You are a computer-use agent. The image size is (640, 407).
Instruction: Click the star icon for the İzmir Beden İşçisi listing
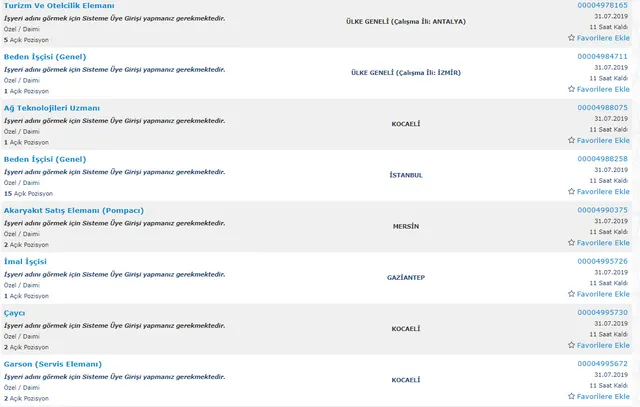pyautogui.click(x=572, y=88)
